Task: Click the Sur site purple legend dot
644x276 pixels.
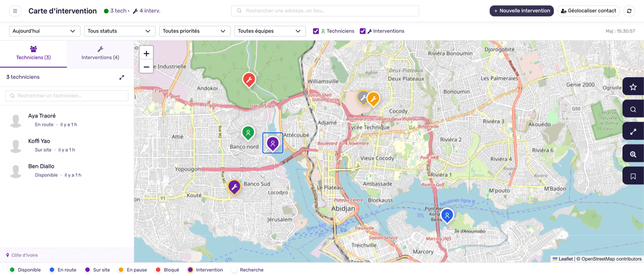Action: pyautogui.click(x=87, y=270)
